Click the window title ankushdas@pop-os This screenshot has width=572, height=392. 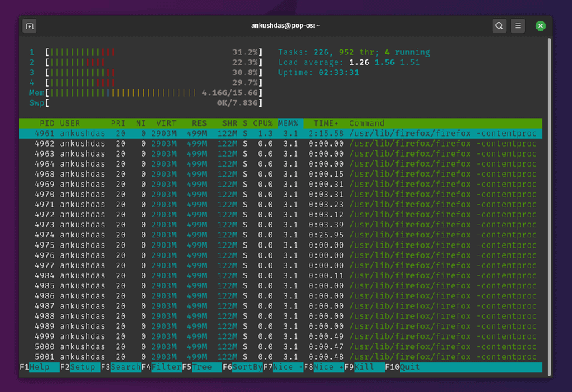pos(285,26)
